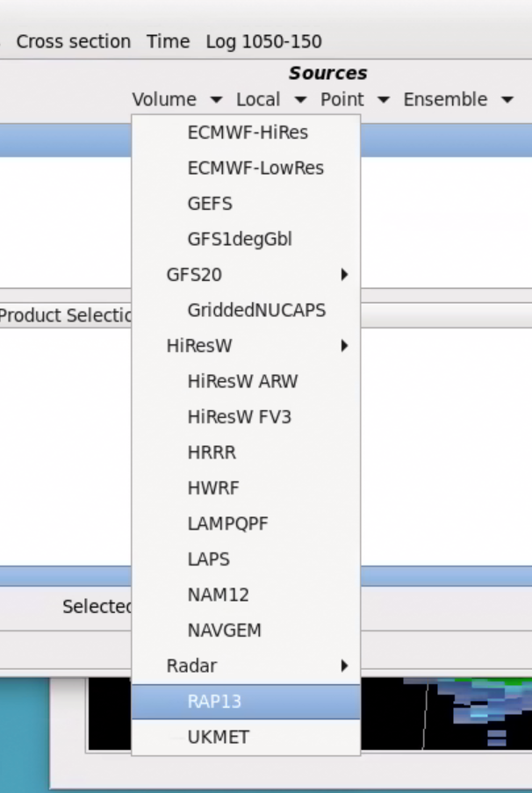The height and width of the screenshot is (793, 532).
Task: Select GriddedNUCAPS source
Action: tap(247, 310)
